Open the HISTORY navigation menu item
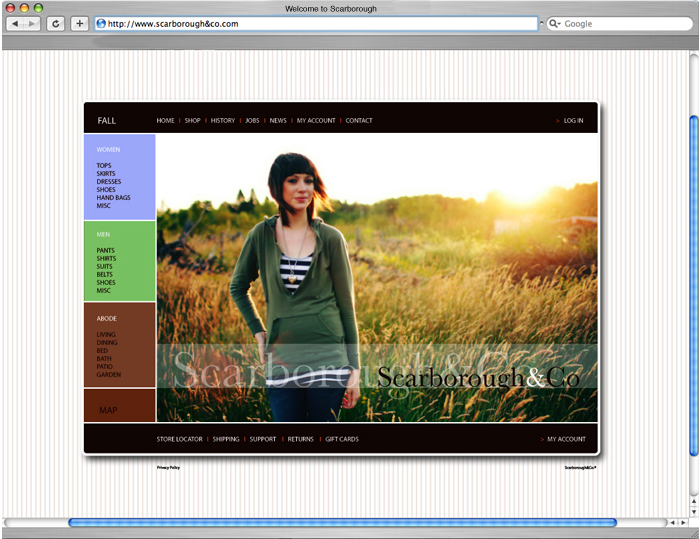The height and width of the screenshot is (539, 700). [223, 121]
